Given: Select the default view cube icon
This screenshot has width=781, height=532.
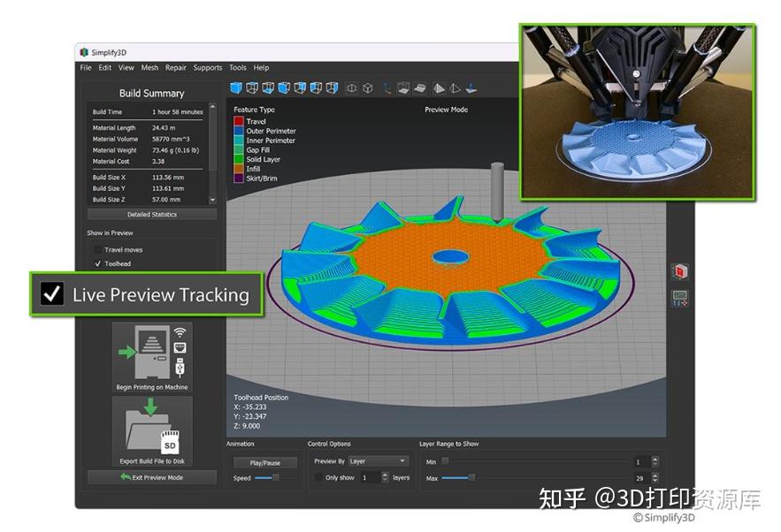Looking at the screenshot, I should coord(234,87).
